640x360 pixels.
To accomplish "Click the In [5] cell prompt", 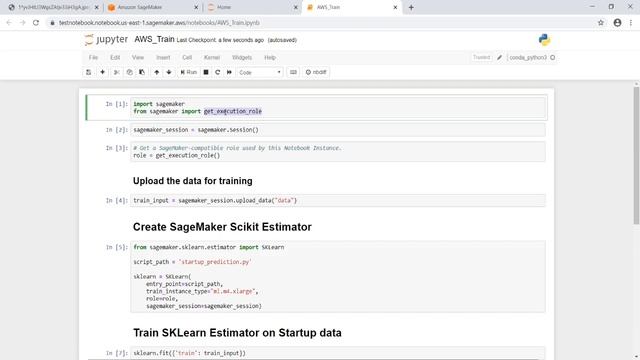I will 116,247.
